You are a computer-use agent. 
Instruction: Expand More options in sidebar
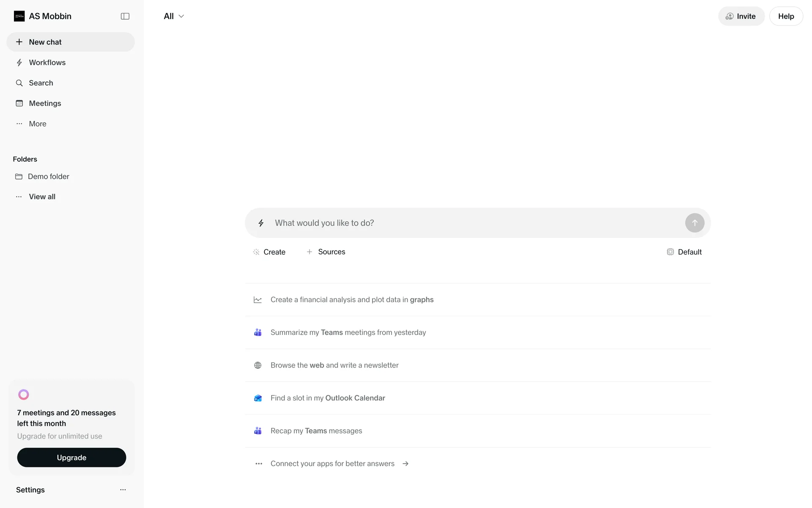(x=37, y=124)
